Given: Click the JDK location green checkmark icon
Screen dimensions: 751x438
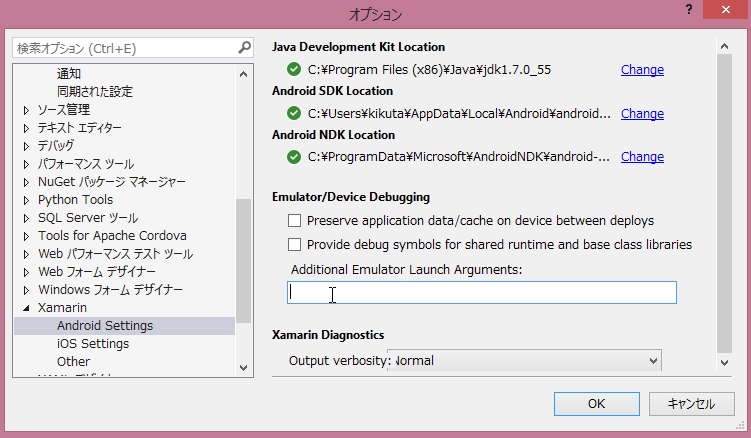Looking at the screenshot, I should tap(294, 69).
